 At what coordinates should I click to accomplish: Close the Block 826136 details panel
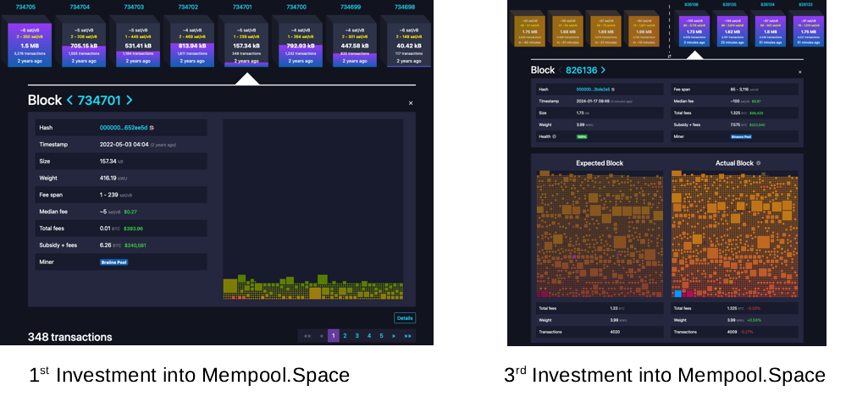[799, 72]
